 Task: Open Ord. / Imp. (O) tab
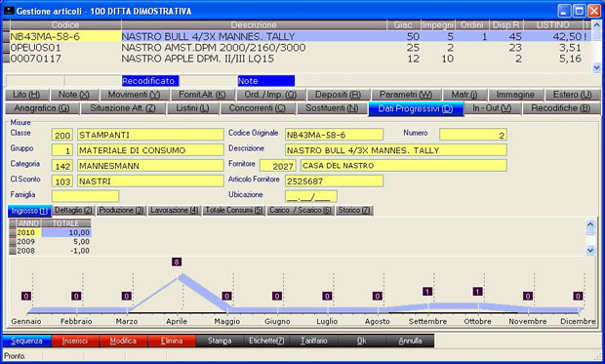270,95
